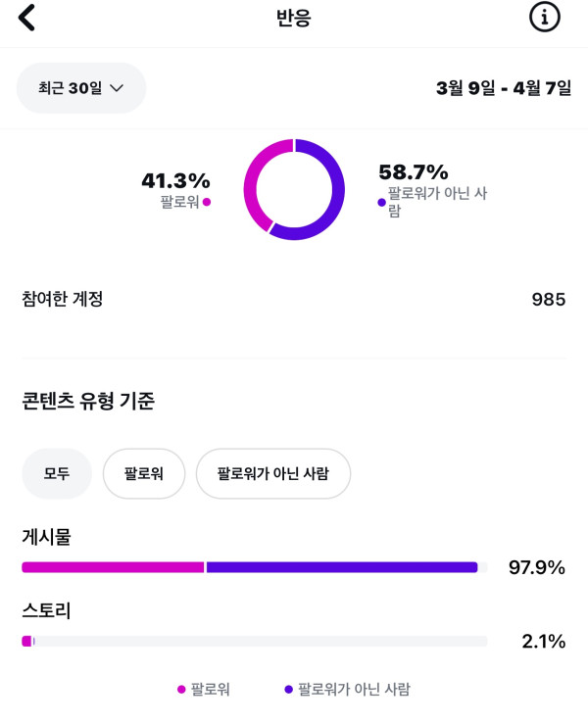Click the pink 팔로워 legend dot at bottom
The width and height of the screenshot is (588, 724).
(x=181, y=690)
